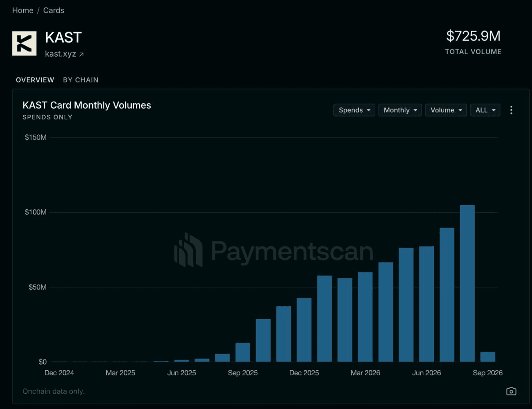The height and width of the screenshot is (409, 532).
Task: Expand the Monthly interval dropdown
Action: pos(400,110)
